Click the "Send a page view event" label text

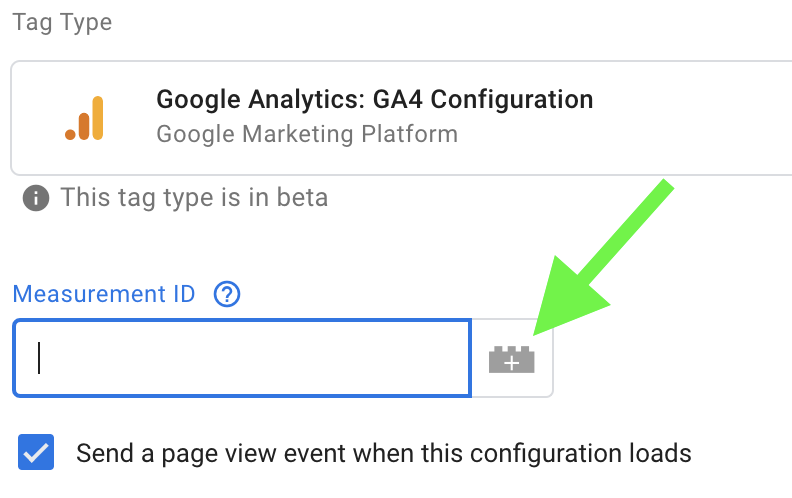point(384,453)
